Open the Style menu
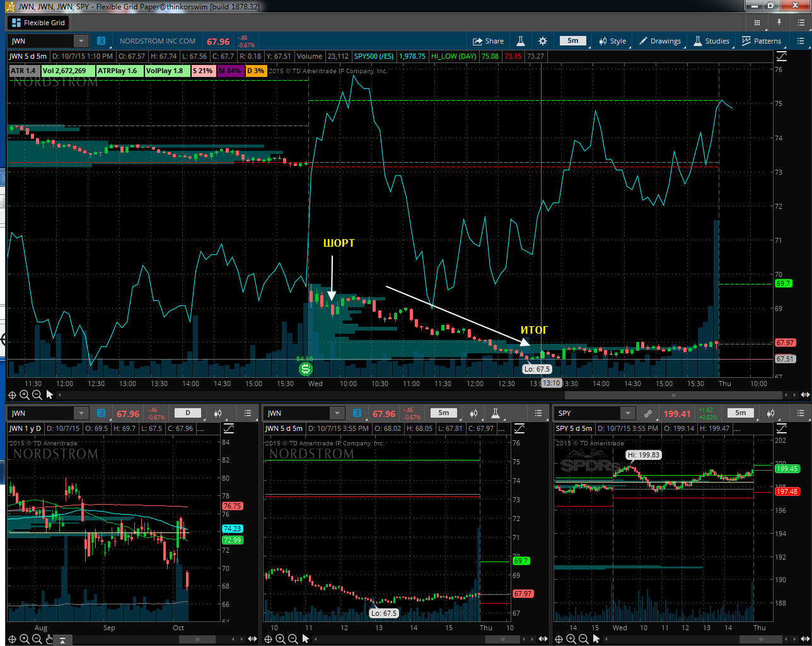This screenshot has width=812, height=646. (613, 41)
